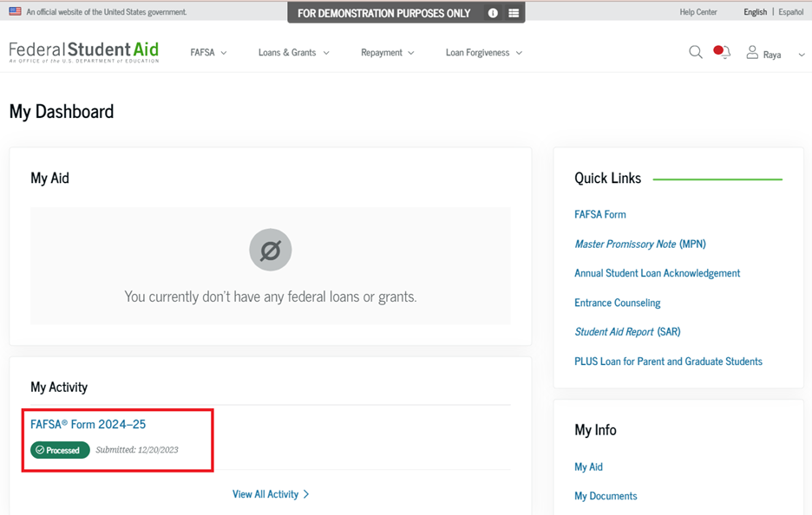
Task: Expand the Repayment menu
Action: 387,53
